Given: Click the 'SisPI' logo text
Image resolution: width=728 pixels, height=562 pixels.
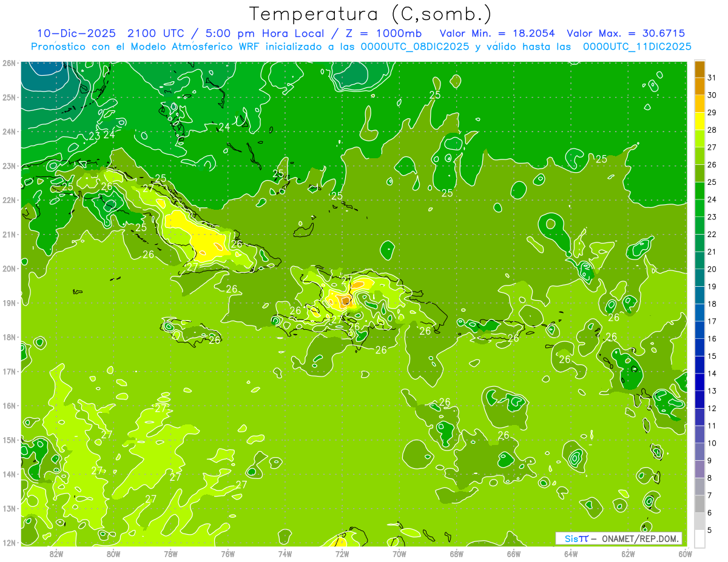Looking at the screenshot, I should point(576,538).
